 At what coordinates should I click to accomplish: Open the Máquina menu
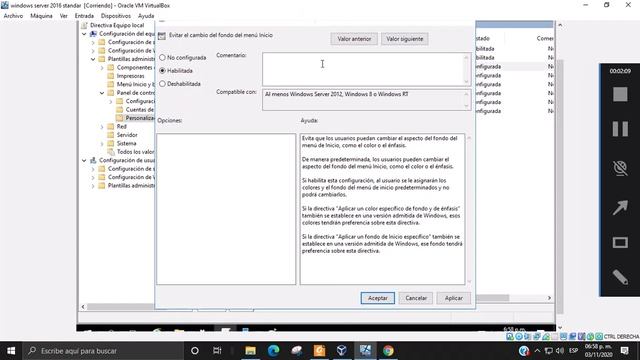41,16
